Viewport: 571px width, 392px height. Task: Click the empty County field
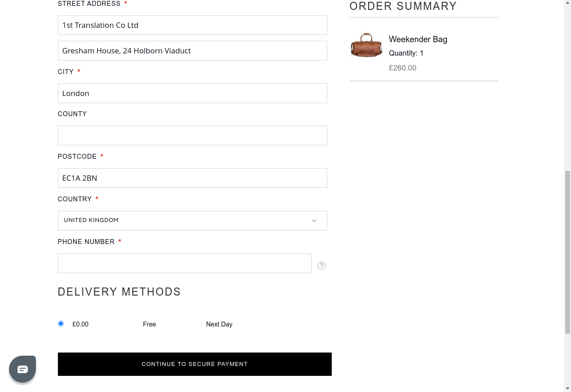click(192, 135)
